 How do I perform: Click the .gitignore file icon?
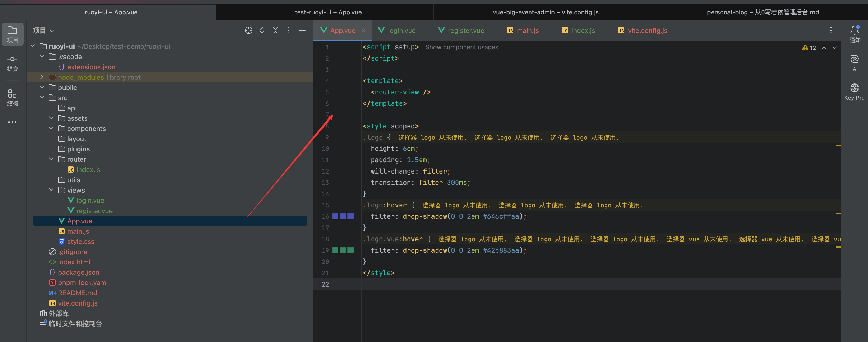pyautogui.click(x=52, y=252)
